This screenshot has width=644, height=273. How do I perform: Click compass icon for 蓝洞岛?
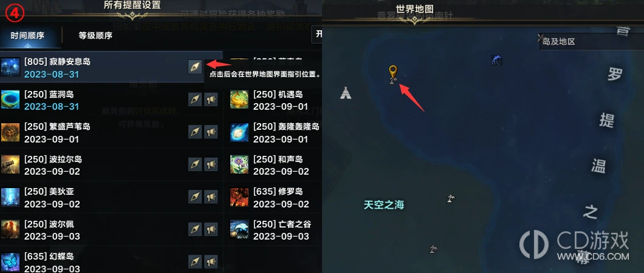pyautogui.click(x=195, y=99)
